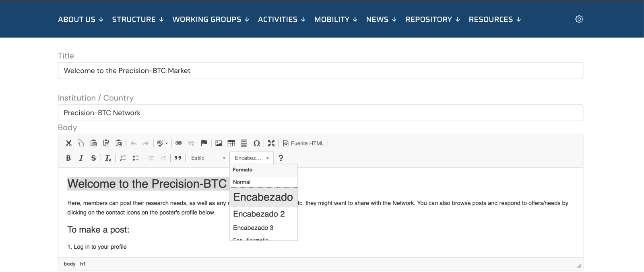Open the spell check dropdown
Viewport: 644px width, 272px height.
pyautogui.click(x=162, y=143)
